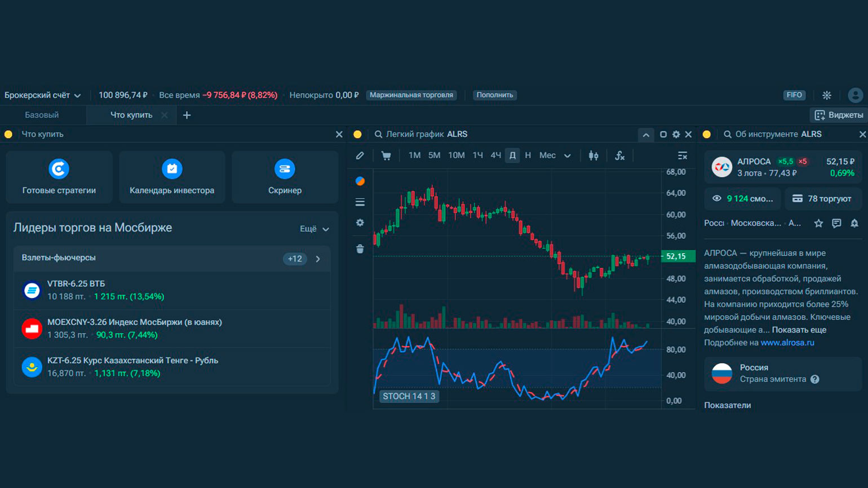Select the pencil drawing tool on chart
The image size is (868, 488).
(x=360, y=156)
